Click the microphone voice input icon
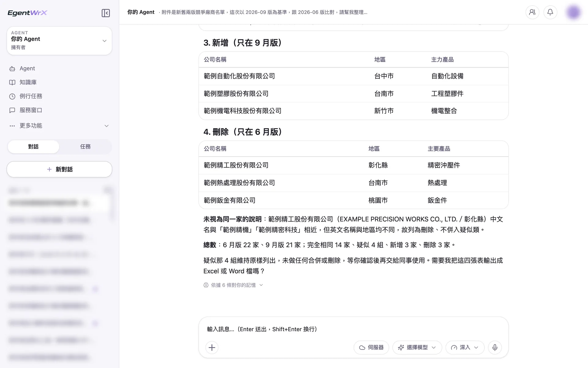The image size is (588, 368). (x=495, y=347)
